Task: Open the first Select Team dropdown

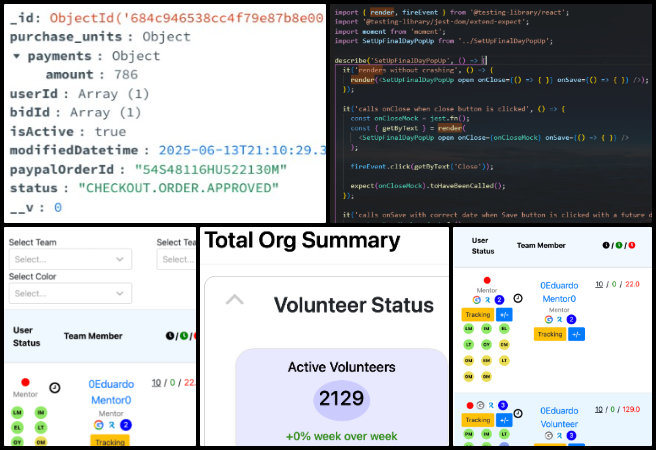Action: click(70, 259)
